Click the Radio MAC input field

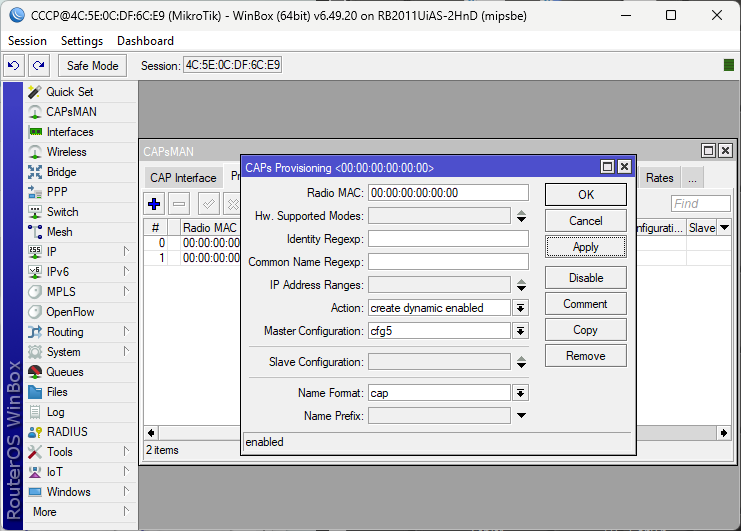pyautogui.click(x=448, y=193)
